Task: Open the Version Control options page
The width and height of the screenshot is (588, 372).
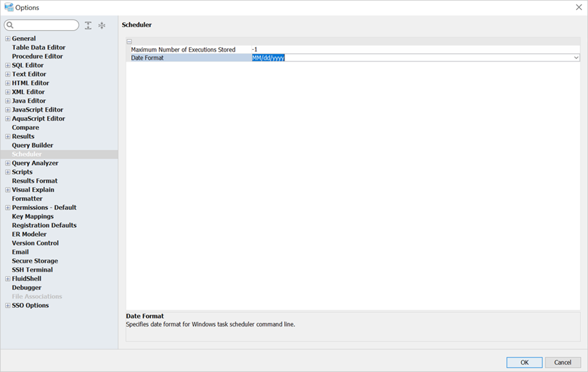Action: 35,243
